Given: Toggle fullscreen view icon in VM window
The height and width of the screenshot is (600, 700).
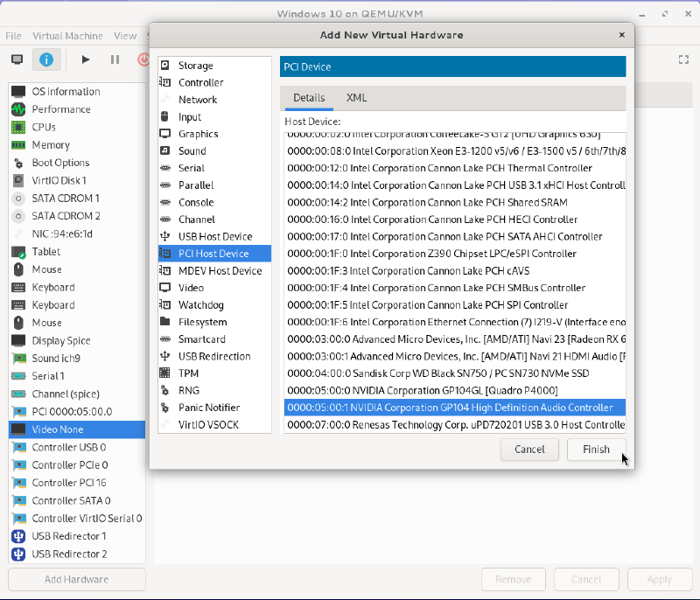Looking at the screenshot, I should (683, 59).
